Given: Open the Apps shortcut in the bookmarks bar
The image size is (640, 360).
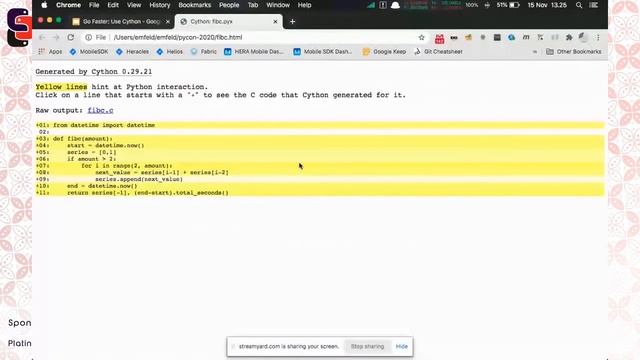Looking at the screenshot, I should coord(50,51).
